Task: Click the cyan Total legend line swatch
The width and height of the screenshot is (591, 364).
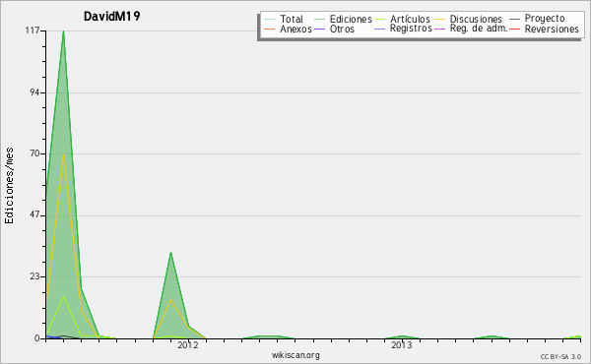Action: 269,20
